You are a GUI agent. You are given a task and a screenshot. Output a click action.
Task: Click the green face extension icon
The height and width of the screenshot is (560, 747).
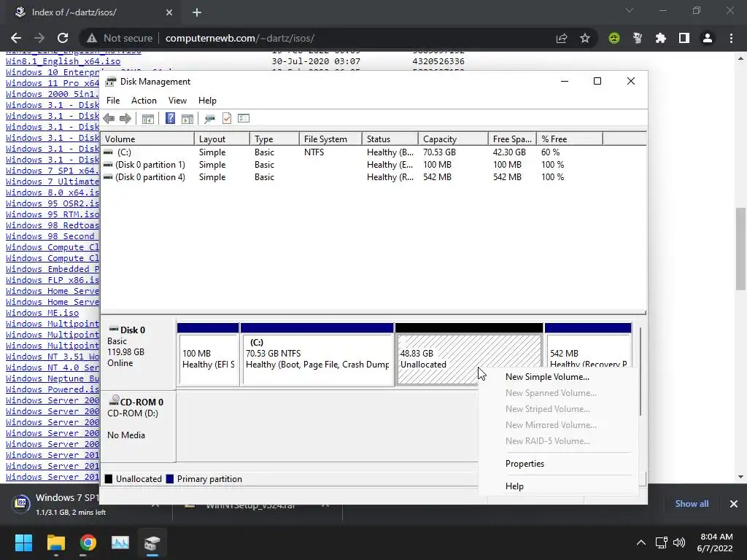[614, 38]
